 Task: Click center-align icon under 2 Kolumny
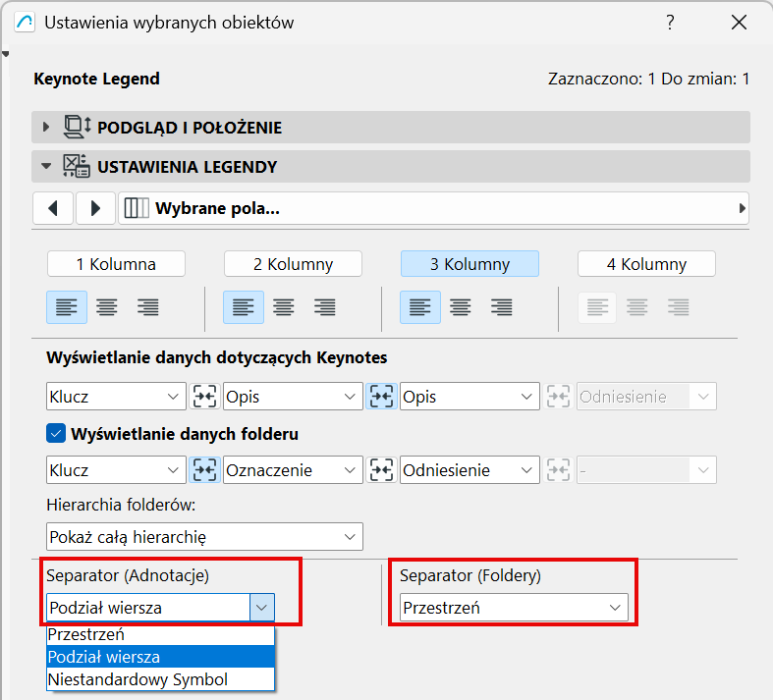pos(284,307)
